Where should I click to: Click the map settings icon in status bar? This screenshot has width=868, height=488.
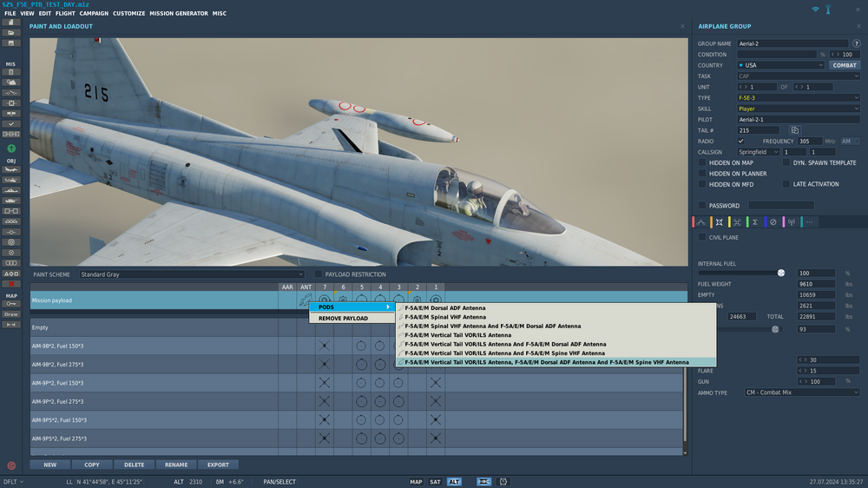tap(503, 482)
